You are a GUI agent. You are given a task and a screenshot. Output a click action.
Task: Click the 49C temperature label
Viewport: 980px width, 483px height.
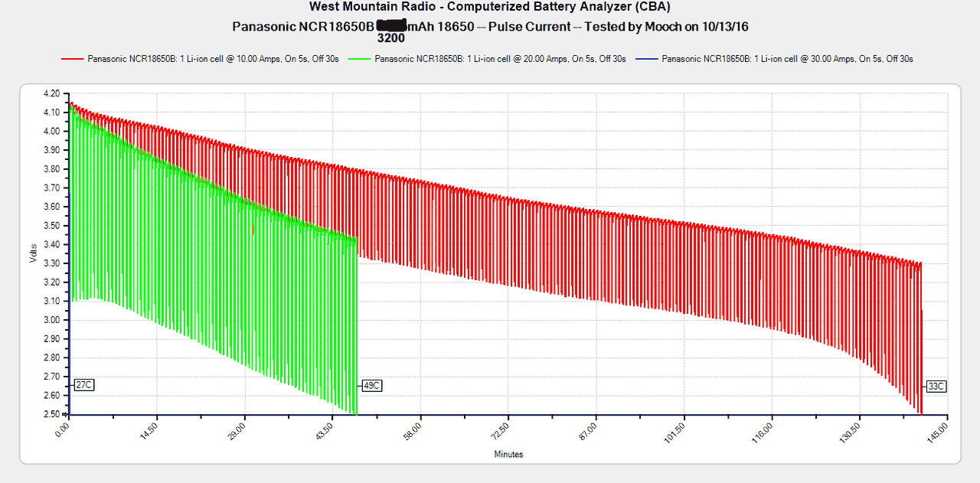point(371,386)
